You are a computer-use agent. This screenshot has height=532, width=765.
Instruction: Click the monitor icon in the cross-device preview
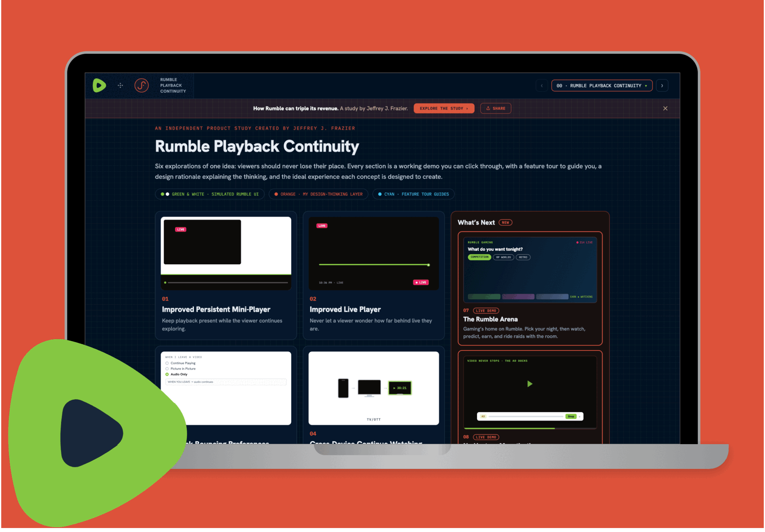click(369, 388)
